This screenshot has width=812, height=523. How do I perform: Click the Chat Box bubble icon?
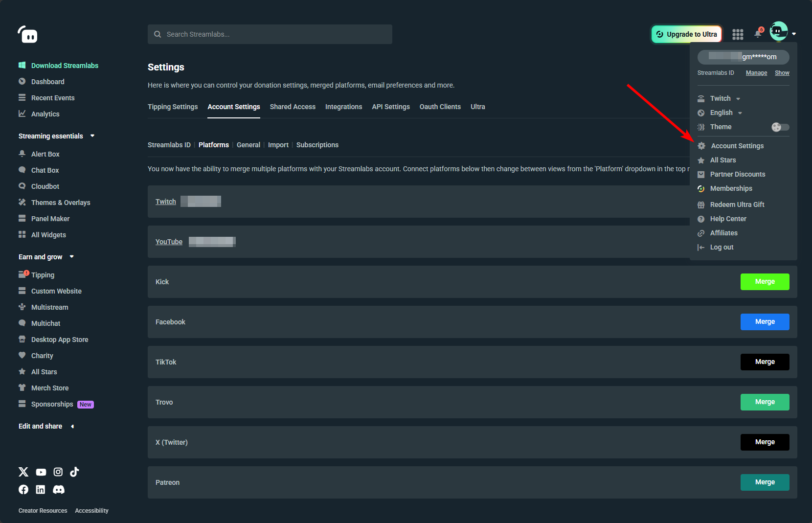22,170
